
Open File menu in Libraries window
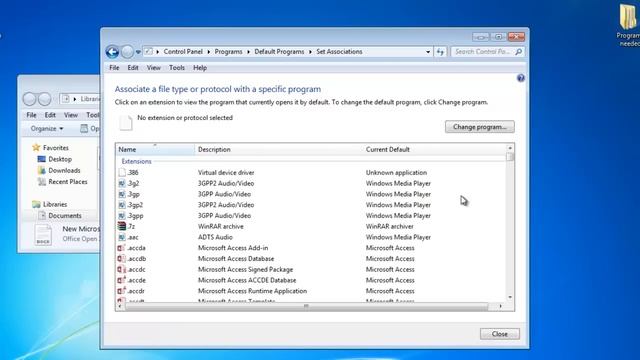(31, 115)
